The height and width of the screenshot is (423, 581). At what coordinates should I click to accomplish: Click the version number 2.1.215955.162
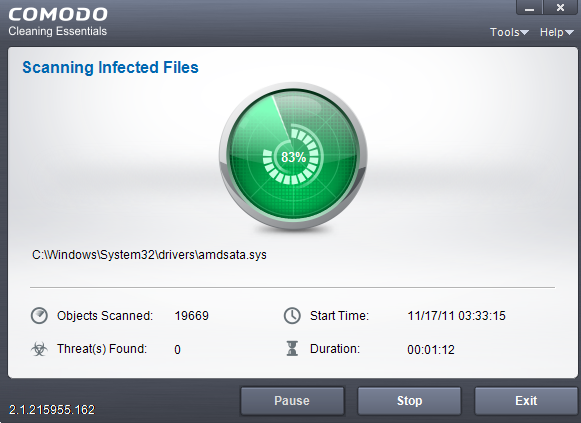52,410
